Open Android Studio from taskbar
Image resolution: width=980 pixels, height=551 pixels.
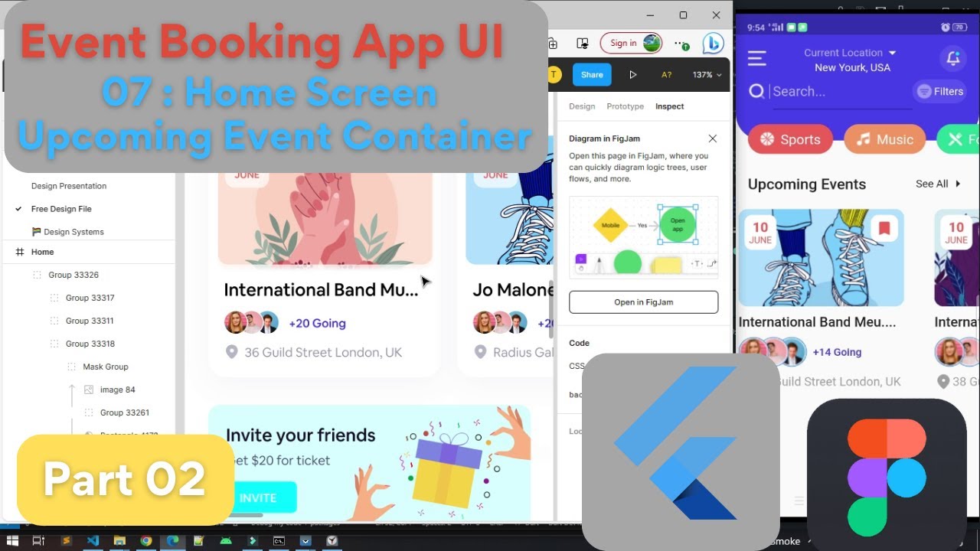(x=225, y=540)
